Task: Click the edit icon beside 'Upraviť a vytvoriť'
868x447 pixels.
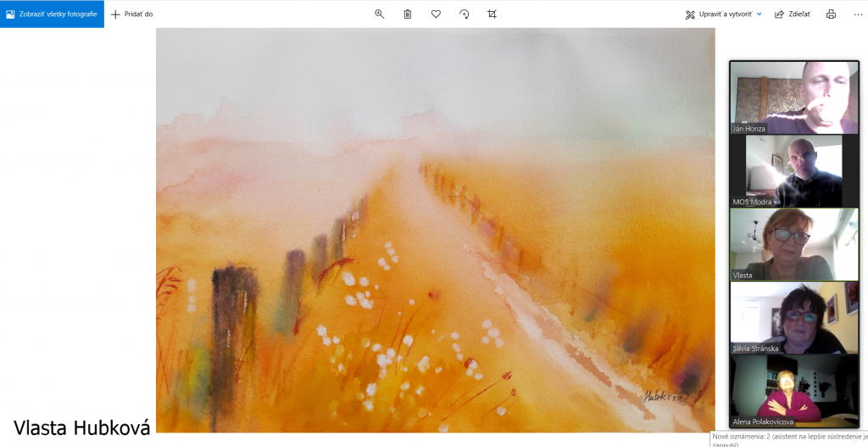Action: [690, 15]
